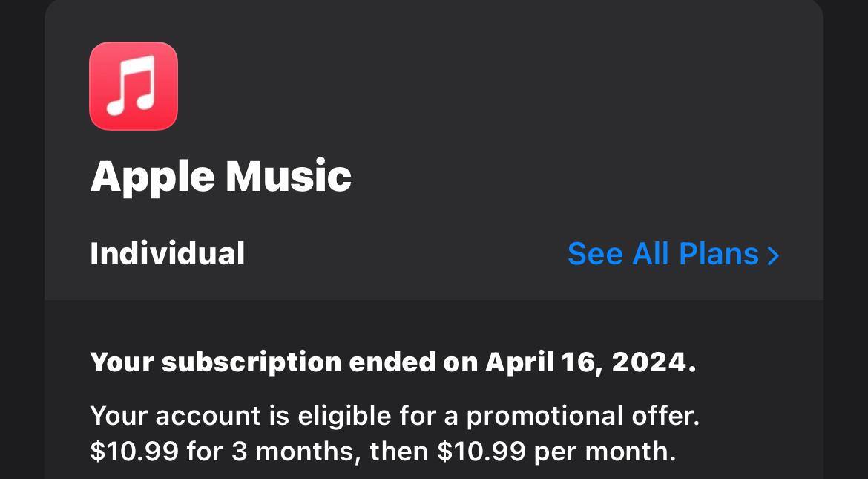Click the April 16, 2024 end date
The height and width of the screenshot is (479, 868).
point(591,362)
